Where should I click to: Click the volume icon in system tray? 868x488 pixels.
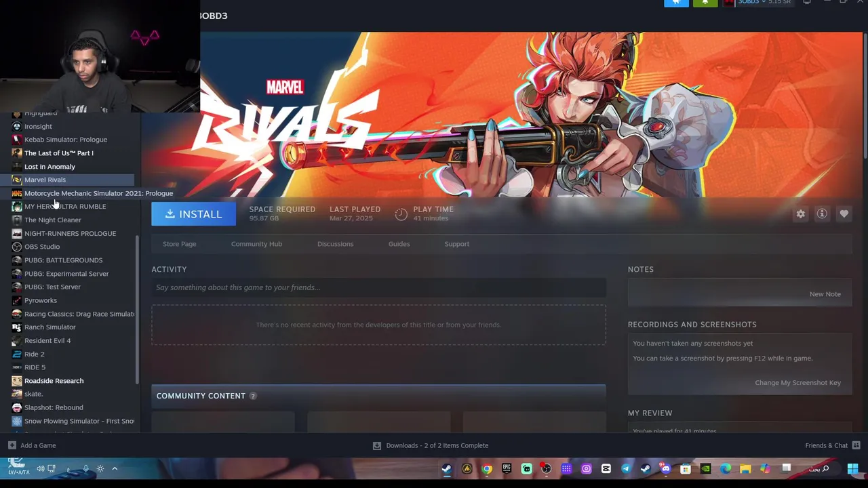point(41,469)
